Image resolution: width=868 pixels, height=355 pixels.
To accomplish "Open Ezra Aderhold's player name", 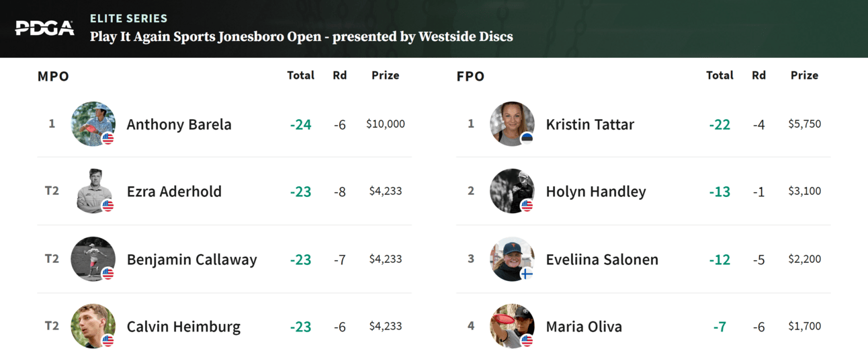I will [174, 192].
